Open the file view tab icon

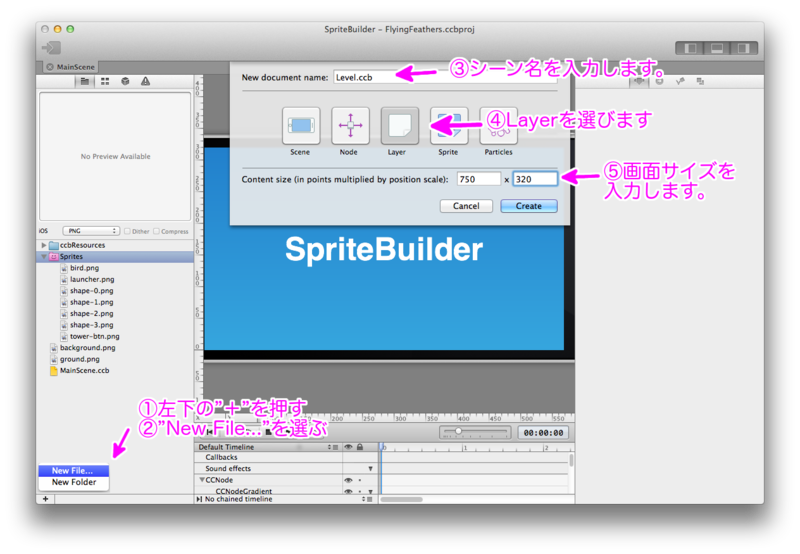click(85, 81)
